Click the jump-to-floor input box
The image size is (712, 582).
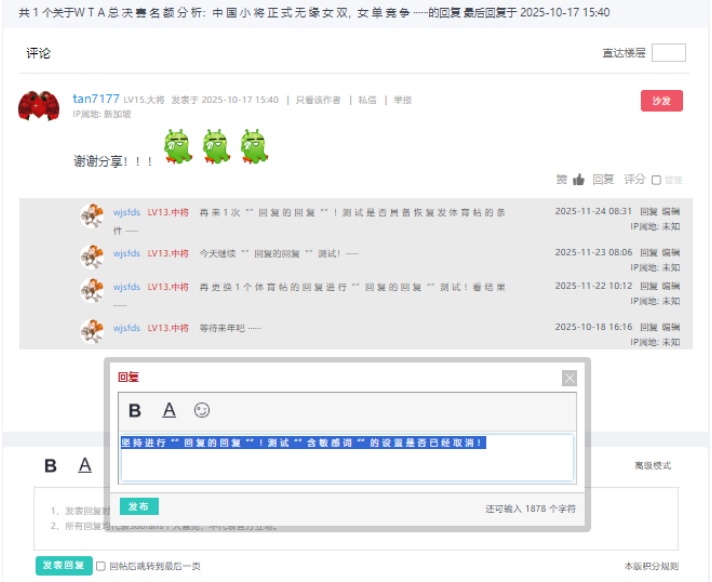[668, 53]
